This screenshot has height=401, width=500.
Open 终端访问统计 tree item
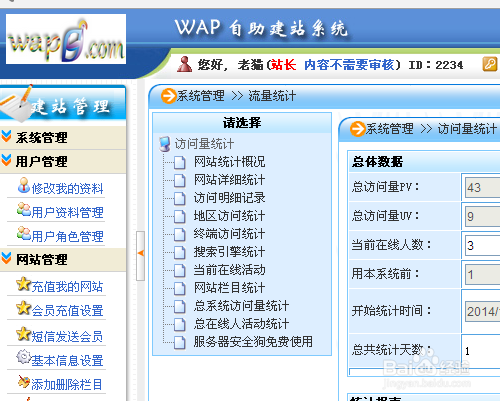click(x=229, y=234)
